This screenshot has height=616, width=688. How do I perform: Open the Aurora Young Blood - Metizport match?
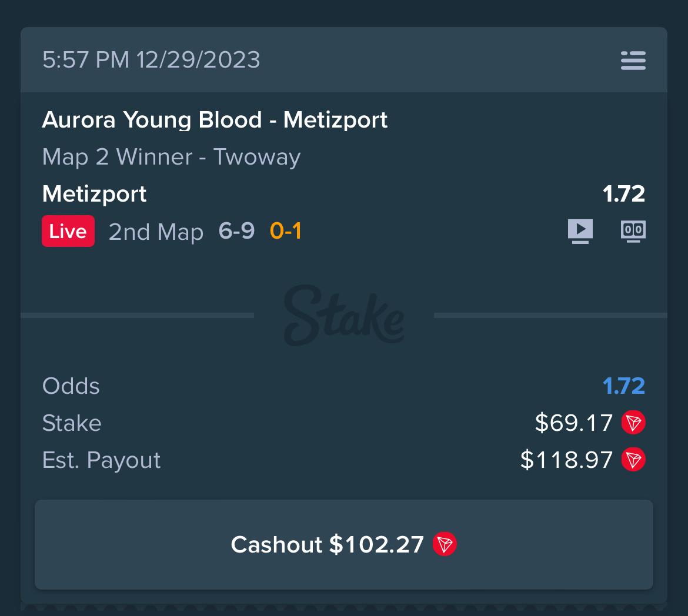[x=215, y=120]
